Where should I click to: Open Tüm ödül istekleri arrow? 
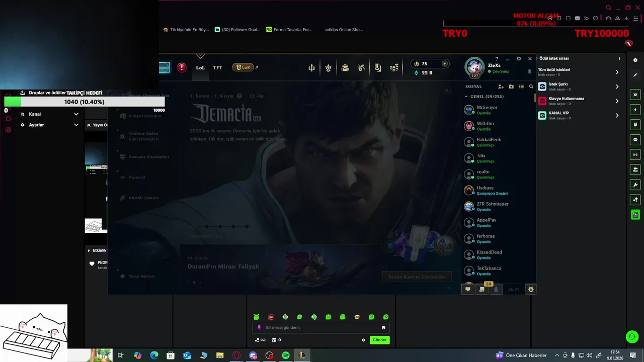[617, 72]
